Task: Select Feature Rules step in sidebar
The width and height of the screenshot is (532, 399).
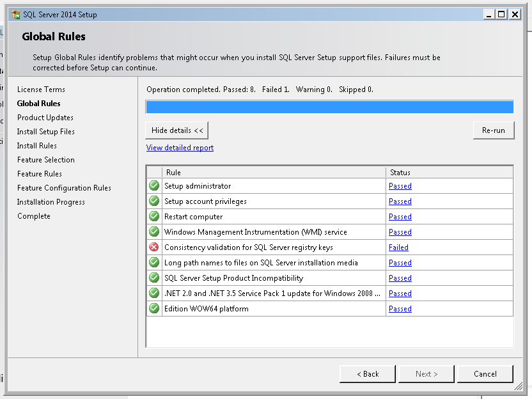Action: [40, 174]
